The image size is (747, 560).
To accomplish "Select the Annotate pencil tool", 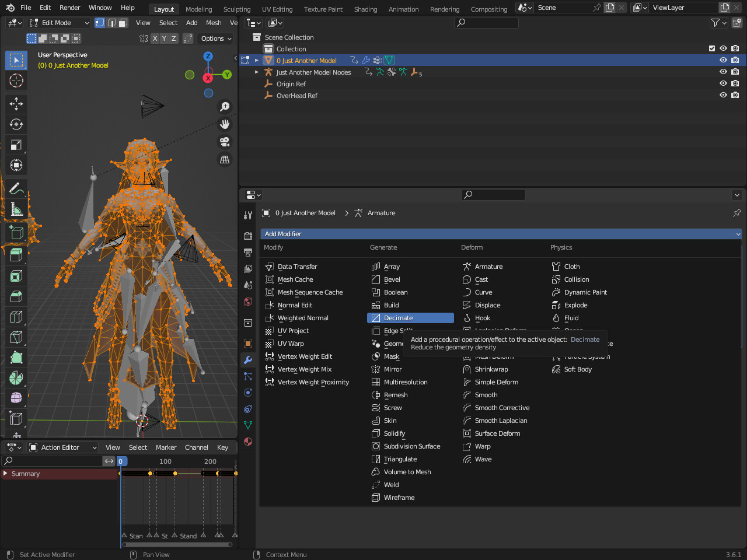I will [x=16, y=188].
